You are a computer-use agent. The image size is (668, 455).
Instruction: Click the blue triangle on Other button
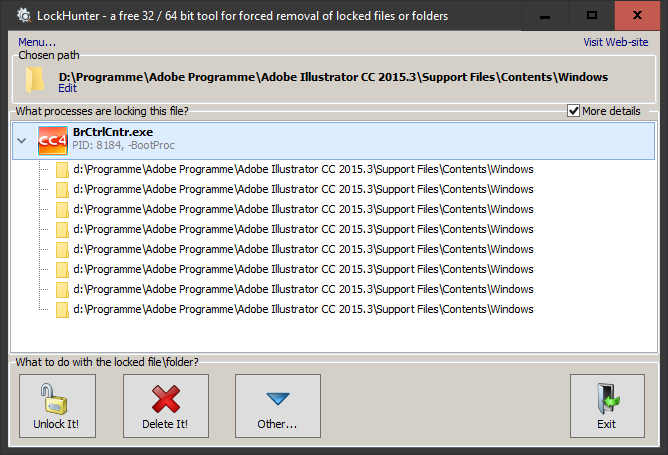pyautogui.click(x=278, y=399)
